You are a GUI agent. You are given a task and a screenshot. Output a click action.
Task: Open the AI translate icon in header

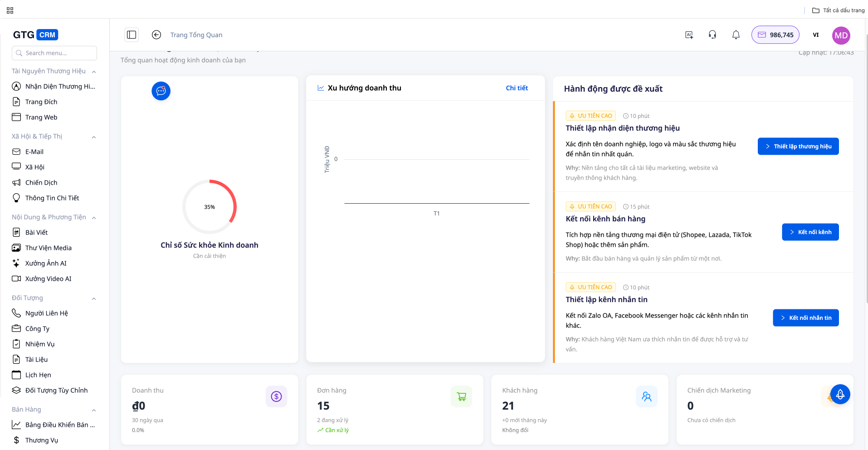click(689, 35)
